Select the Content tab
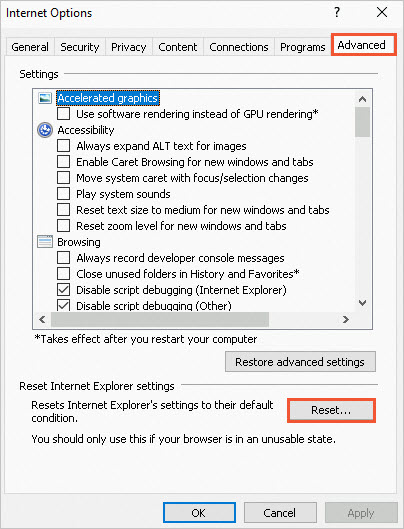Screen dimensions: 404x529 (178, 47)
